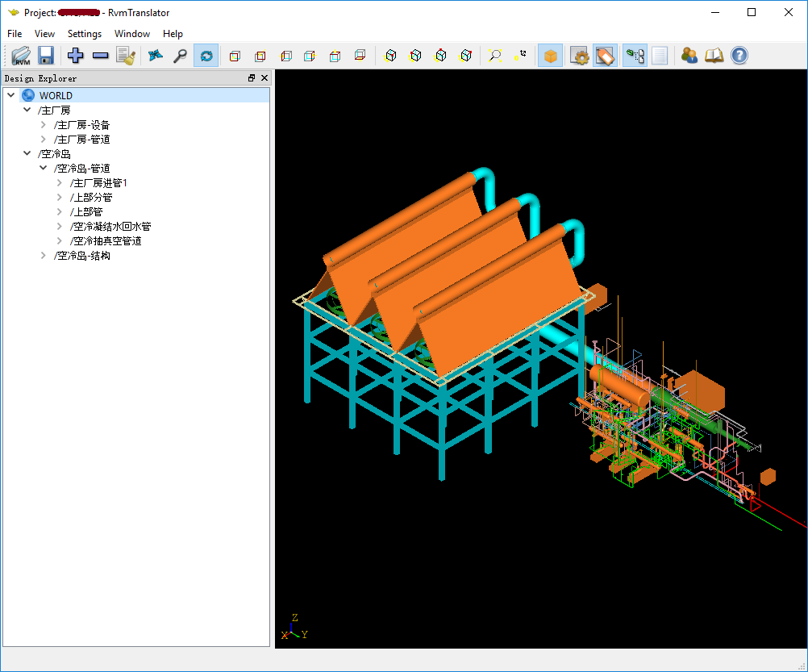This screenshot has width=808, height=672.
Task: Click the Save floppy disk icon
Action: click(46, 56)
